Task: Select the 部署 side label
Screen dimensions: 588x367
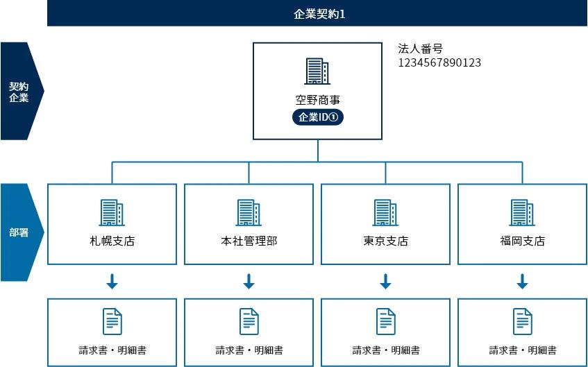Action: [x=19, y=232]
